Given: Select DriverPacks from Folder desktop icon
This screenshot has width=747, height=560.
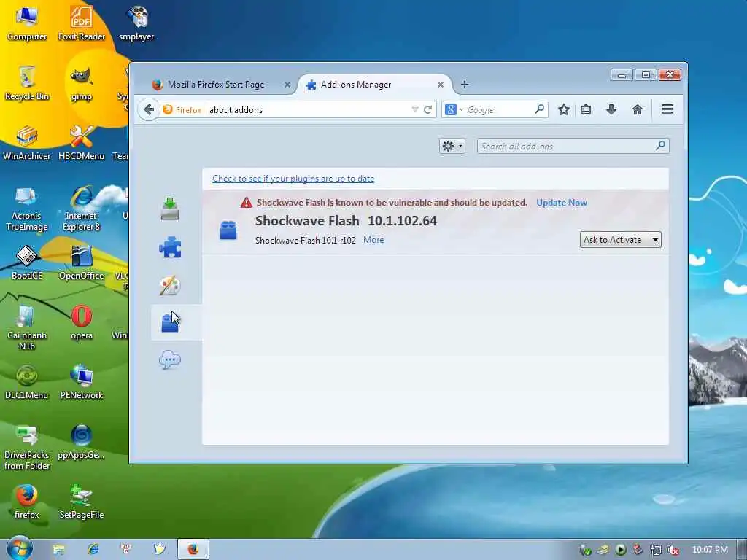Looking at the screenshot, I should (27, 448).
